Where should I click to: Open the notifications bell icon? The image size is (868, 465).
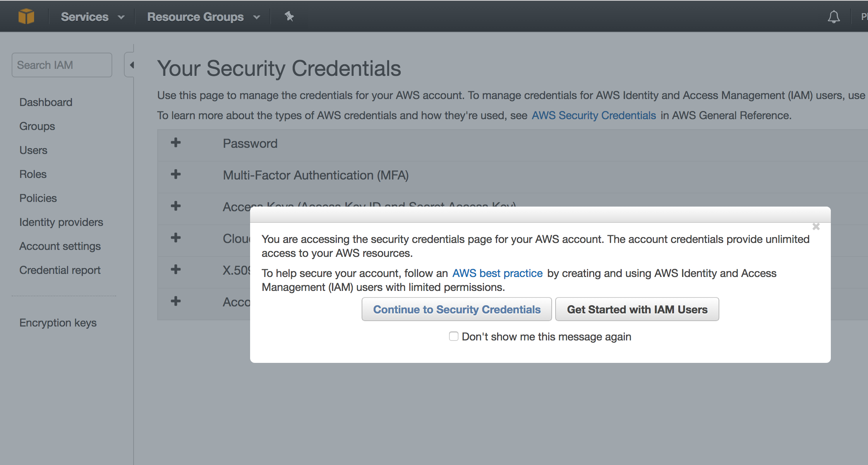(x=834, y=17)
